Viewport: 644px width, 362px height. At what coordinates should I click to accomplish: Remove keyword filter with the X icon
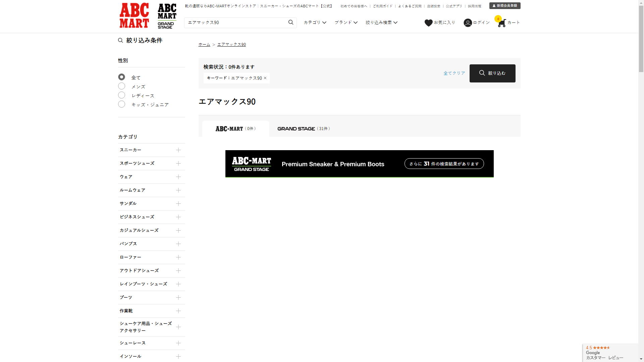(265, 78)
